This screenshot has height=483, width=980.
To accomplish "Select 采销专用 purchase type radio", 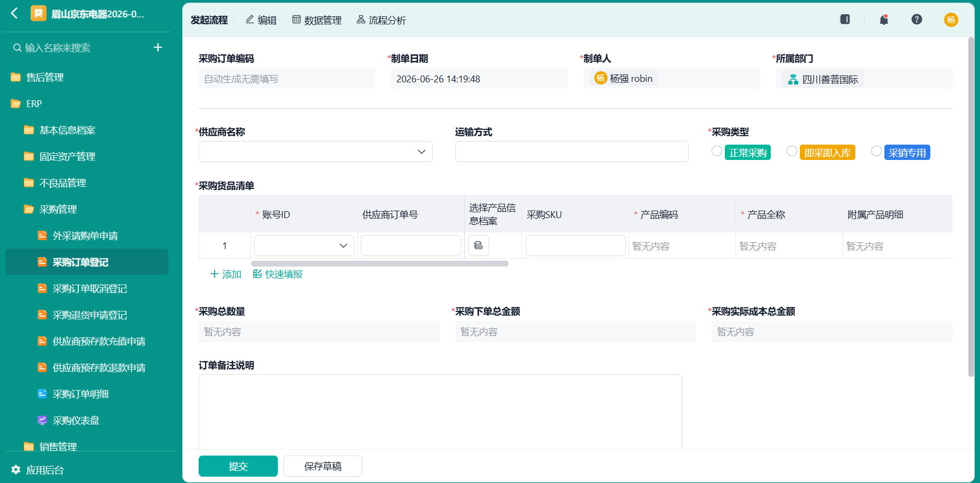I will tap(876, 151).
